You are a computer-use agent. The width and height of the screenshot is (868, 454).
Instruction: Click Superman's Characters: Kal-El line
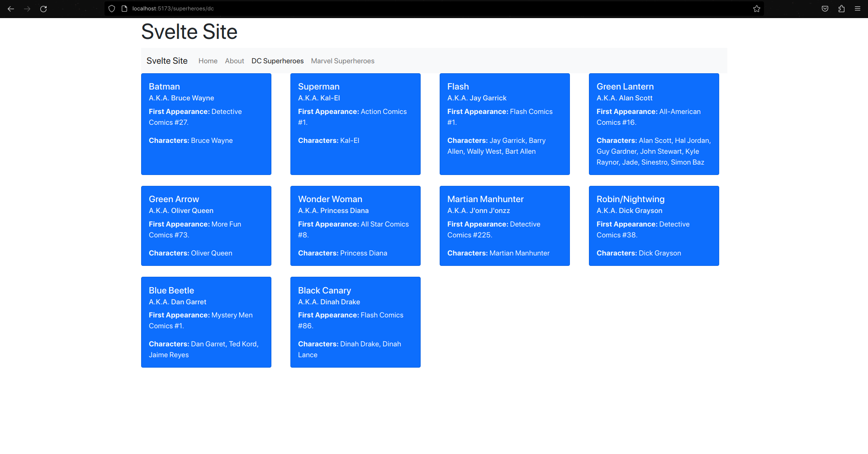[x=329, y=140]
